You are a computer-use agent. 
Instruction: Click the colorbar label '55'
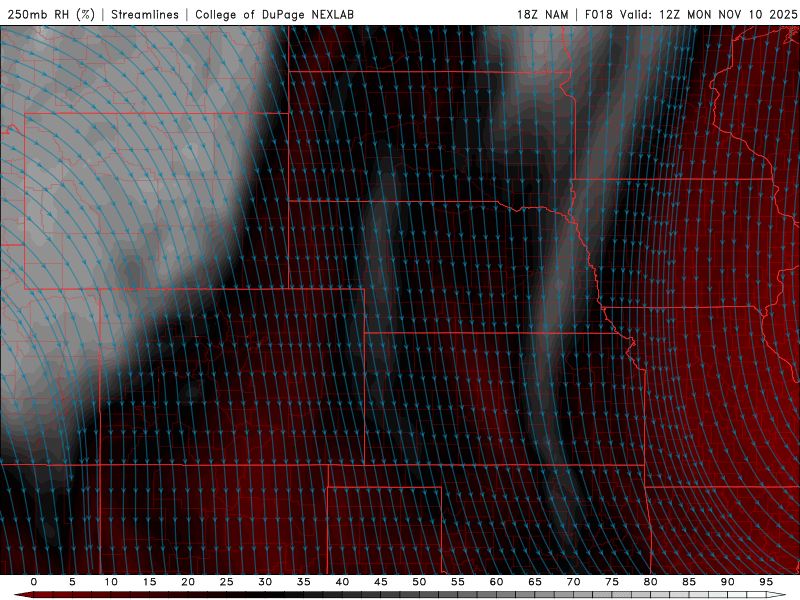coord(457,582)
